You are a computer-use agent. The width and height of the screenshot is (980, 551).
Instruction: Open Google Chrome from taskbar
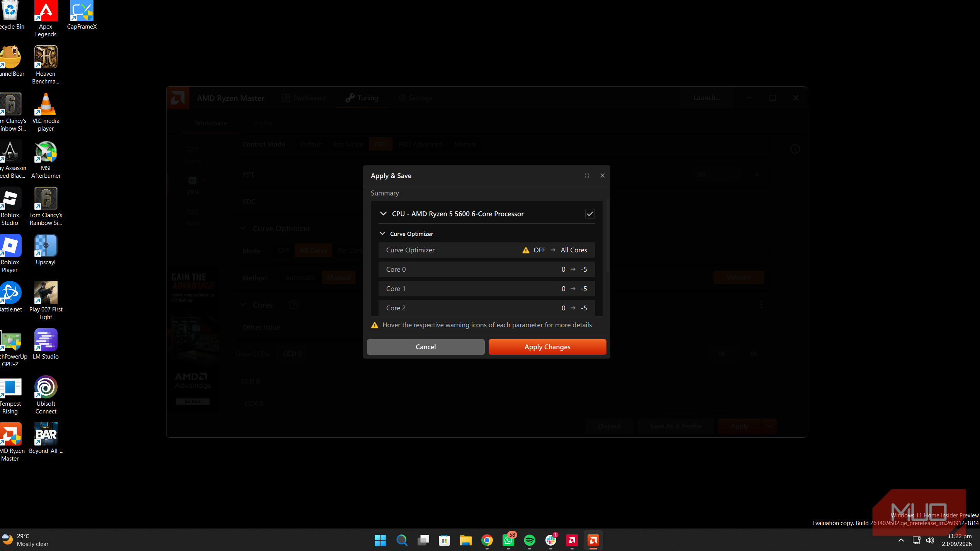(487, 540)
